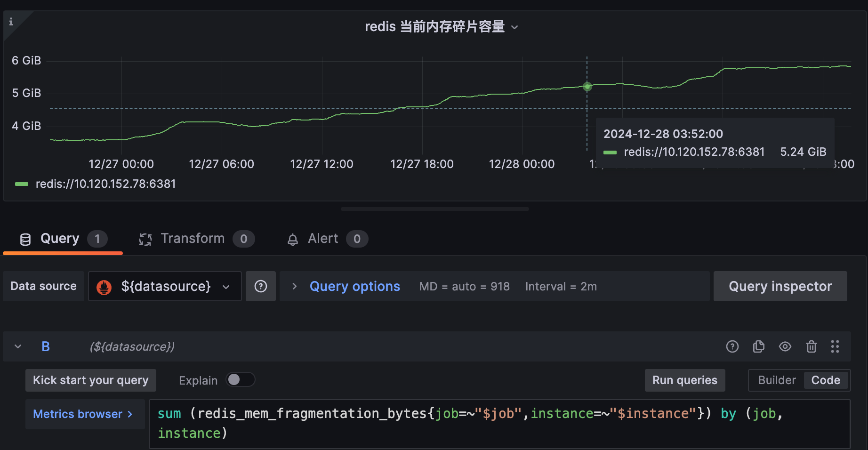Open help beside the data source selector

[261, 286]
